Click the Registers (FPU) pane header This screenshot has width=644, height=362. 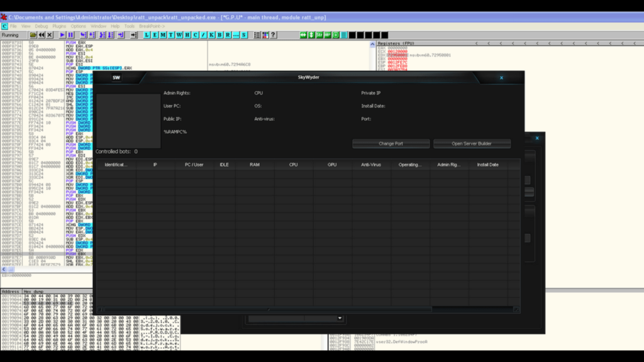click(x=396, y=43)
